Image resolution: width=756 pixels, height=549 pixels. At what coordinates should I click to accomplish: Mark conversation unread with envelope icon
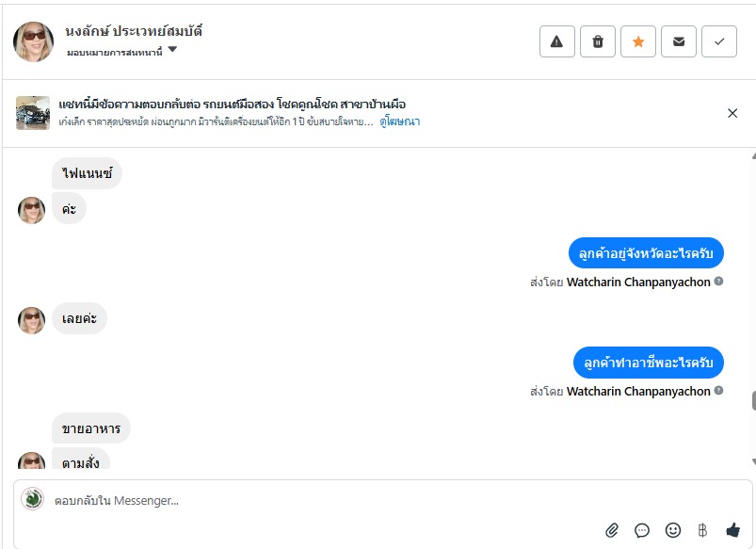coord(679,41)
